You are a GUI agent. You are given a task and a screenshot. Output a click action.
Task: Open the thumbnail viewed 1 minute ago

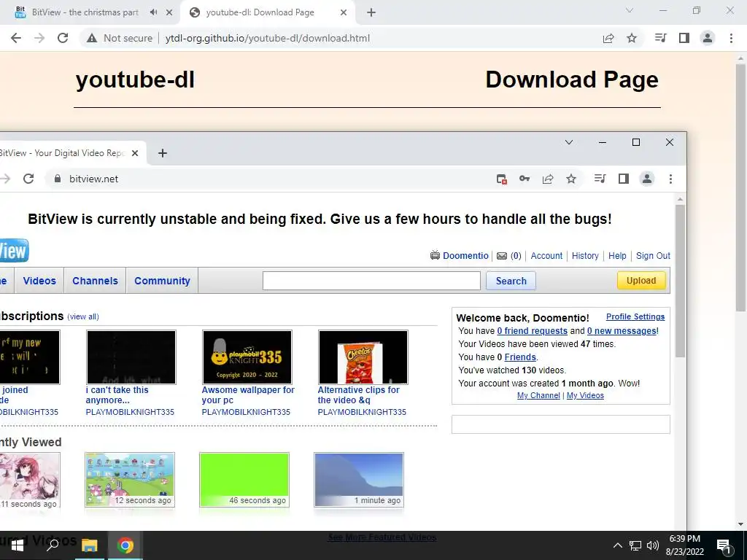point(359,480)
